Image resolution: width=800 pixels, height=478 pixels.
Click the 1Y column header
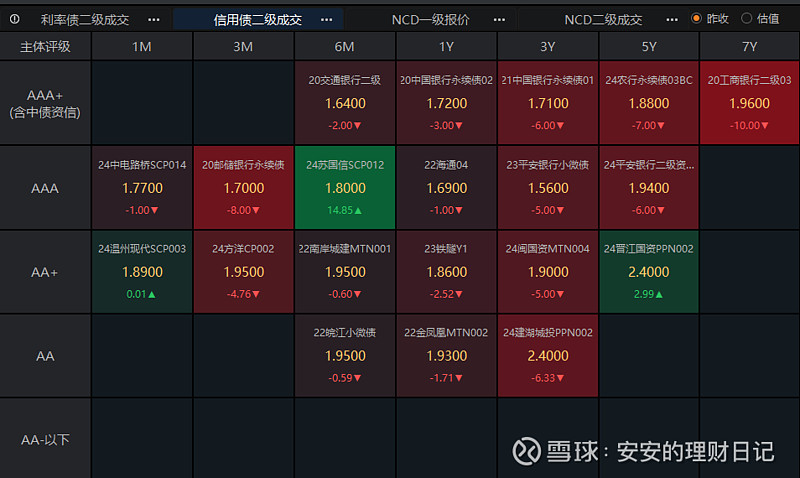(446, 46)
